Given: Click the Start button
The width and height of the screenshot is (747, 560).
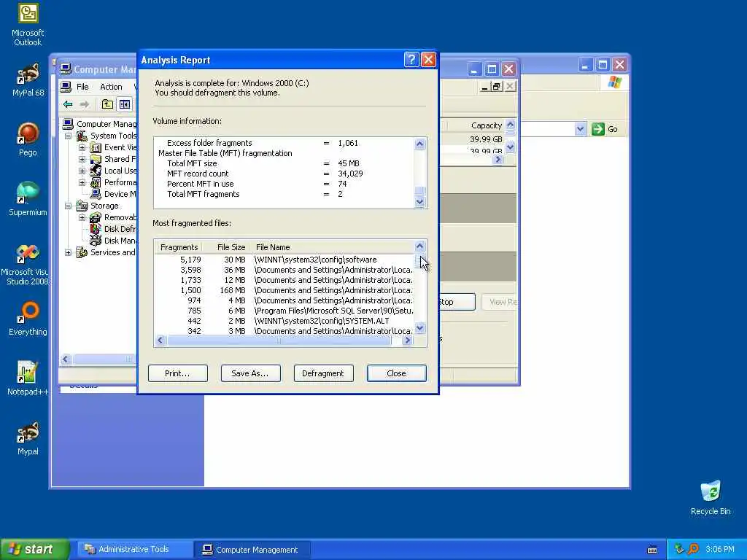Looking at the screenshot, I should pos(35,549).
